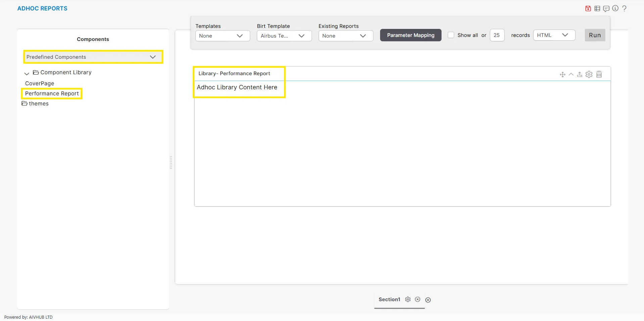644x321 pixels.
Task: Click the move arrows icon on Performance Report
Action: coord(562,75)
